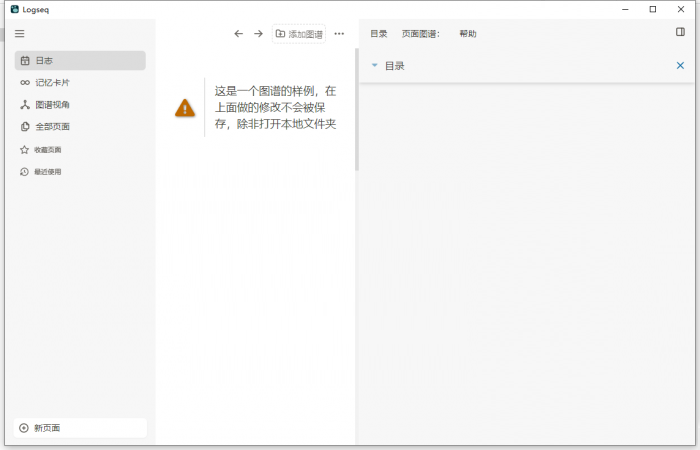Toggle the left sidebar hamburger menu

pyautogui.click(x=19, y=34)
